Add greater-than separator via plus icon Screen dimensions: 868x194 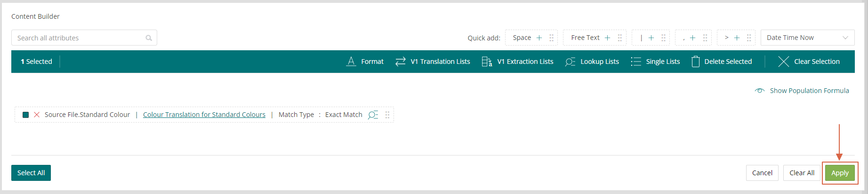click(737, 38)
